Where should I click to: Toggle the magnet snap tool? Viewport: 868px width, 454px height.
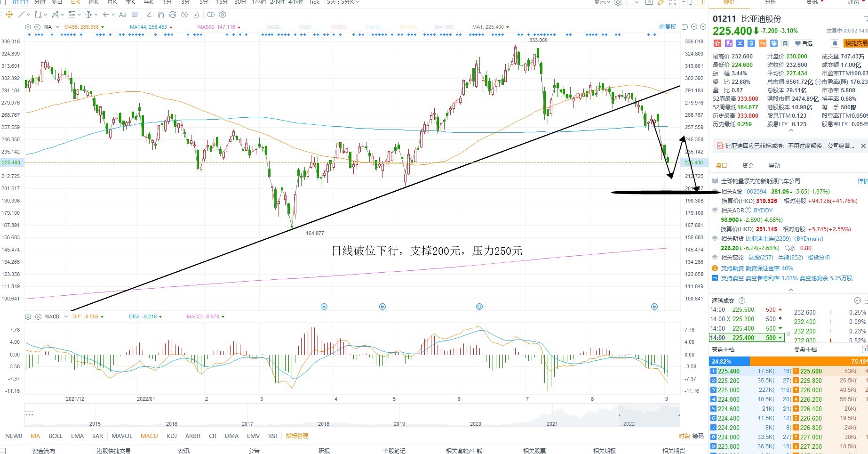click(x=161, y=15)
